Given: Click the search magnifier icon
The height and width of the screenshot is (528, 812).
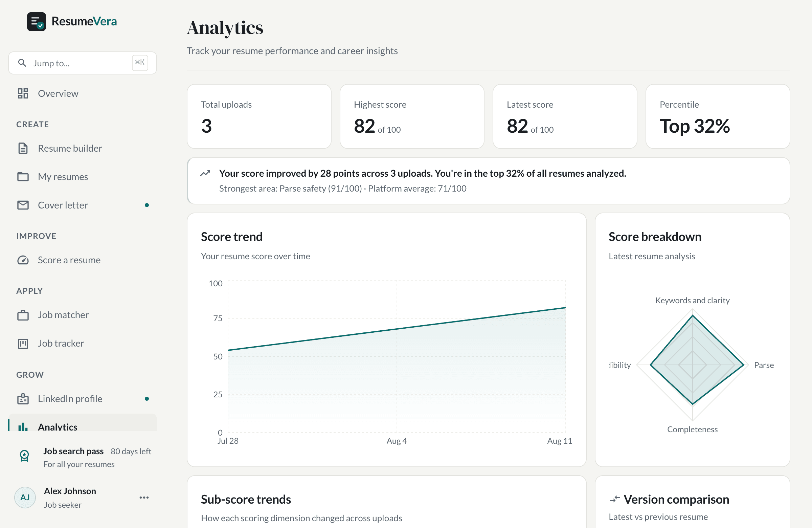Looking at the screenshot, I should tap(22, 63).
